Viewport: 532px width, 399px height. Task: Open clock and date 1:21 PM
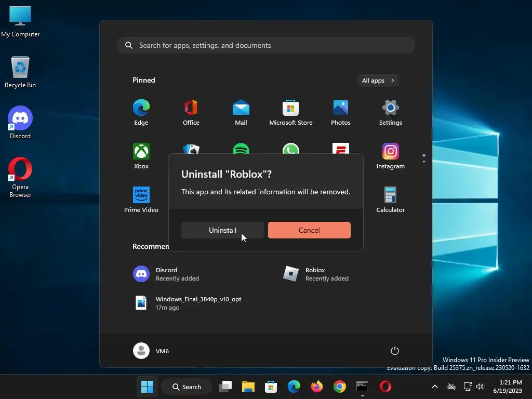(x=508, y=387)
